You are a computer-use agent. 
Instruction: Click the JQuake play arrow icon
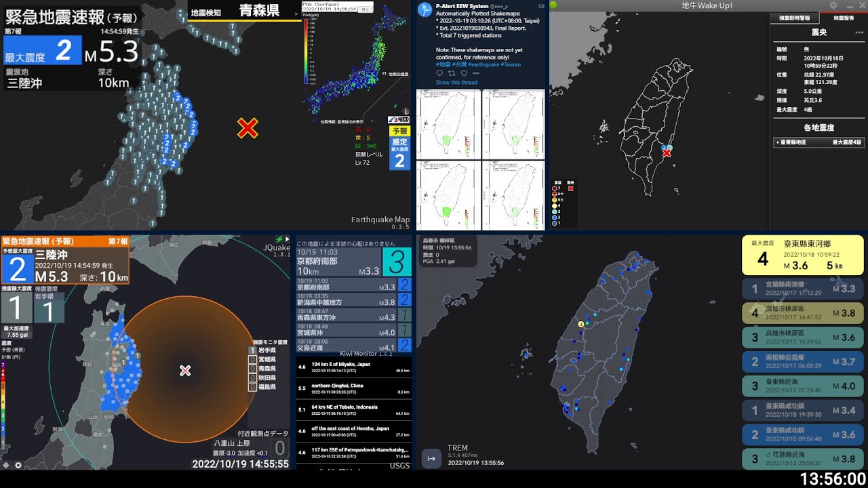coord(285,239)
